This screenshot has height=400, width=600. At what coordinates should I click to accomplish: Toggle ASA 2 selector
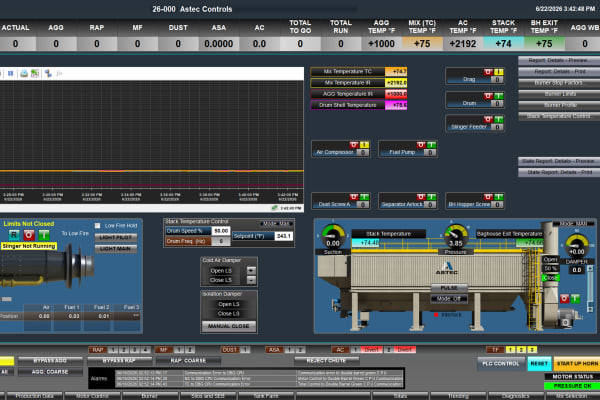pyautogui.click(x=300, y=349)
